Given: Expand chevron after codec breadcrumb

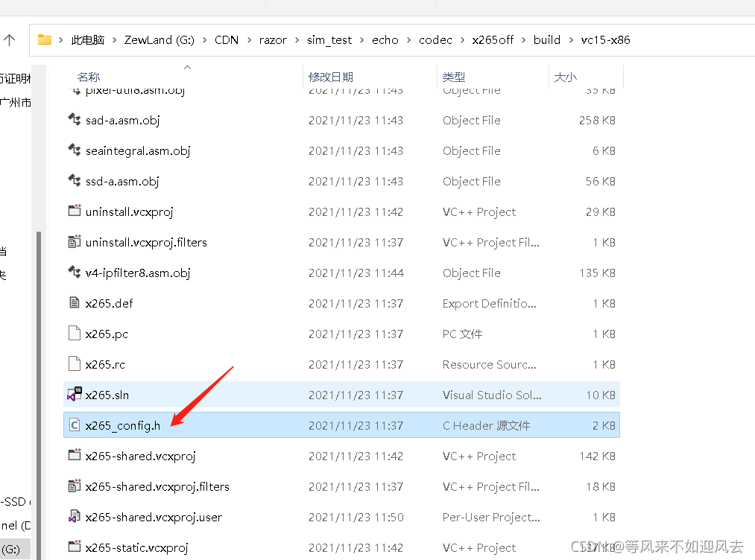Looking at the screenshot, I should [462, 40].
